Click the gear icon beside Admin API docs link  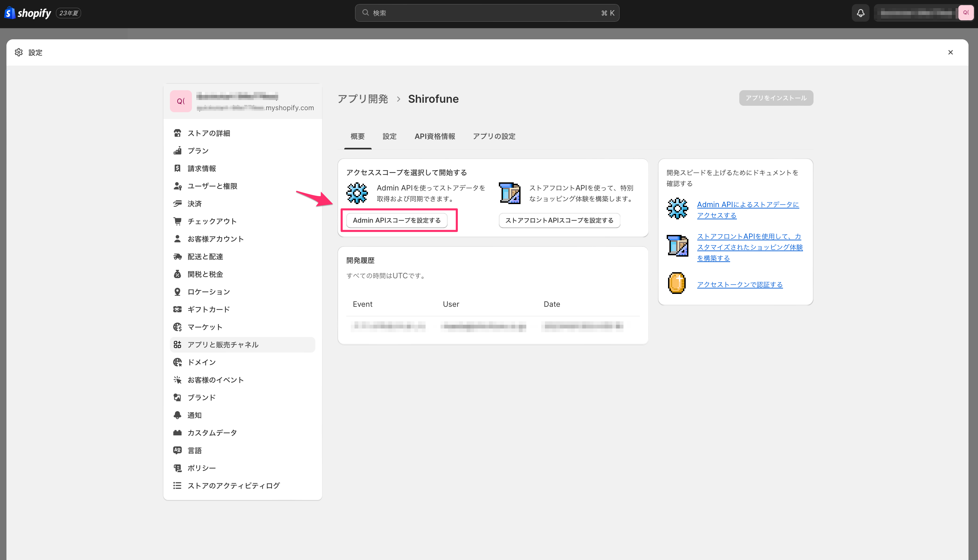677,208
